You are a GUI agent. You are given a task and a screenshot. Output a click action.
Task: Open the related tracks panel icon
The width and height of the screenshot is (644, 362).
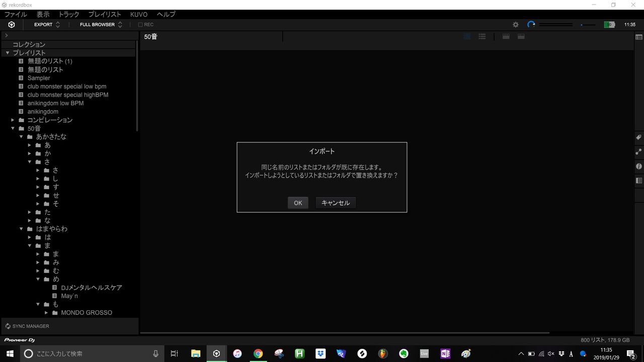point(639,151)
